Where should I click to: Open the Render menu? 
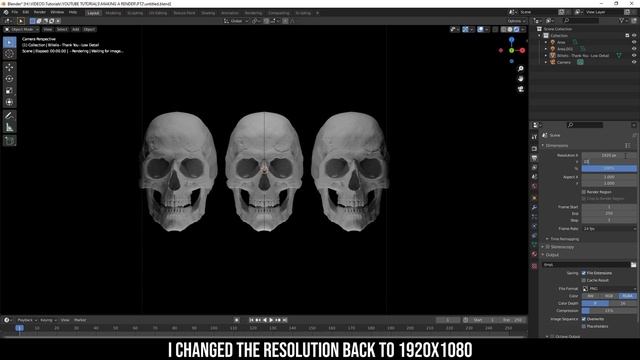[x=40, y=12]
